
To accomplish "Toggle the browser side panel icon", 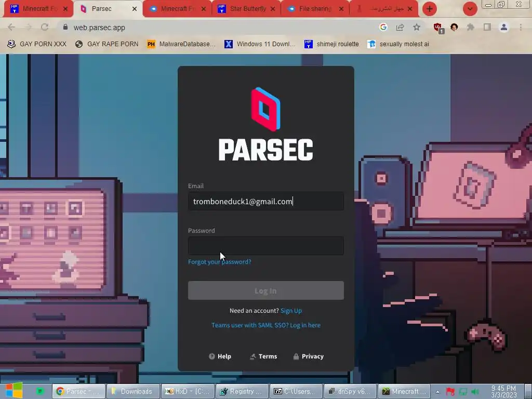I will click(487, 27).
